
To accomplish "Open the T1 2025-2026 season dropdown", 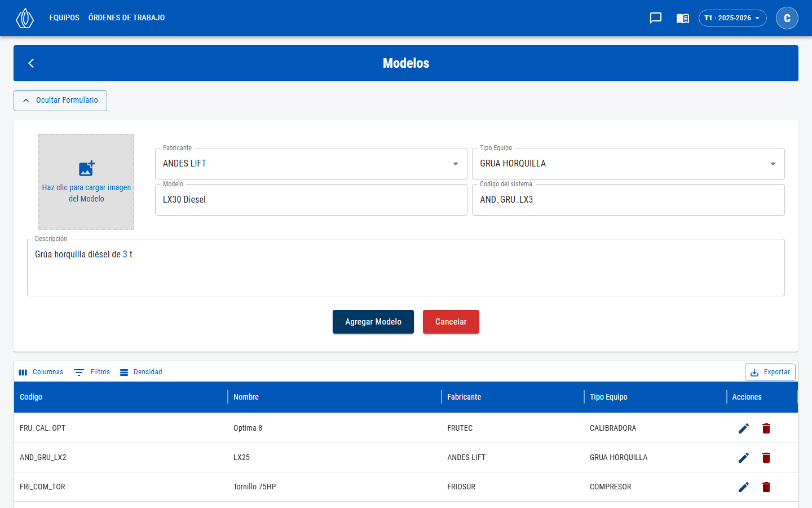I will (732, 18).
